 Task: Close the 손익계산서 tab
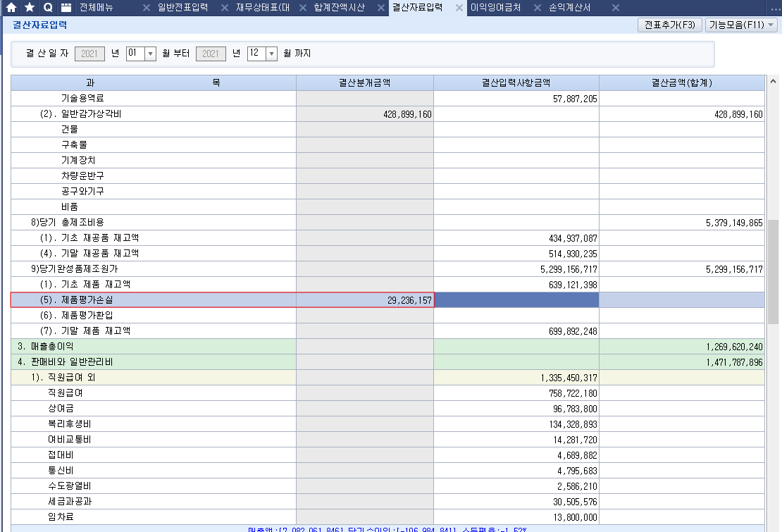click(x=615, y=8)
